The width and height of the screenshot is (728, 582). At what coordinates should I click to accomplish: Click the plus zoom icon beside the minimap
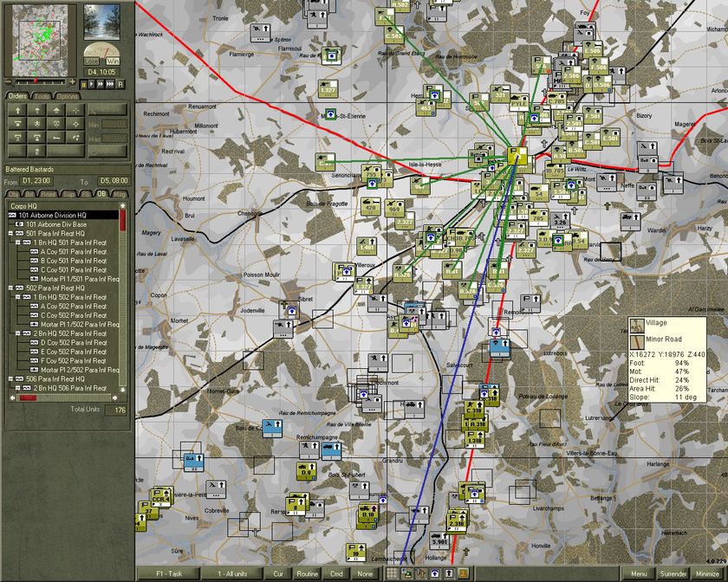coord(72,81)
